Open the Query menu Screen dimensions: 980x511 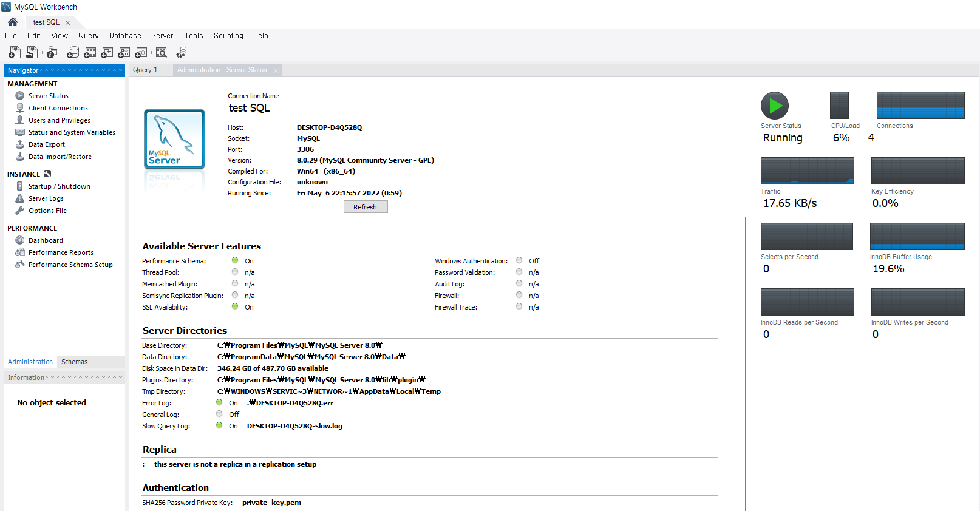tap(89, 36)
